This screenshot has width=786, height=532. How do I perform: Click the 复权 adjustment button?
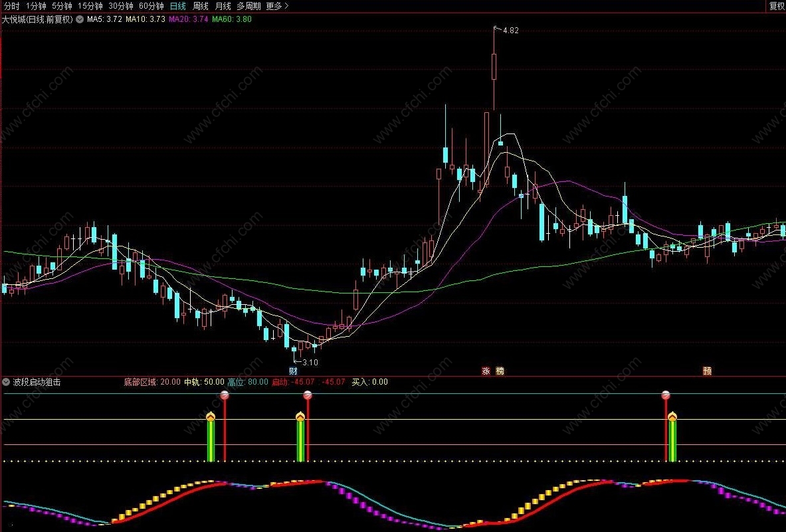[777, 6]
